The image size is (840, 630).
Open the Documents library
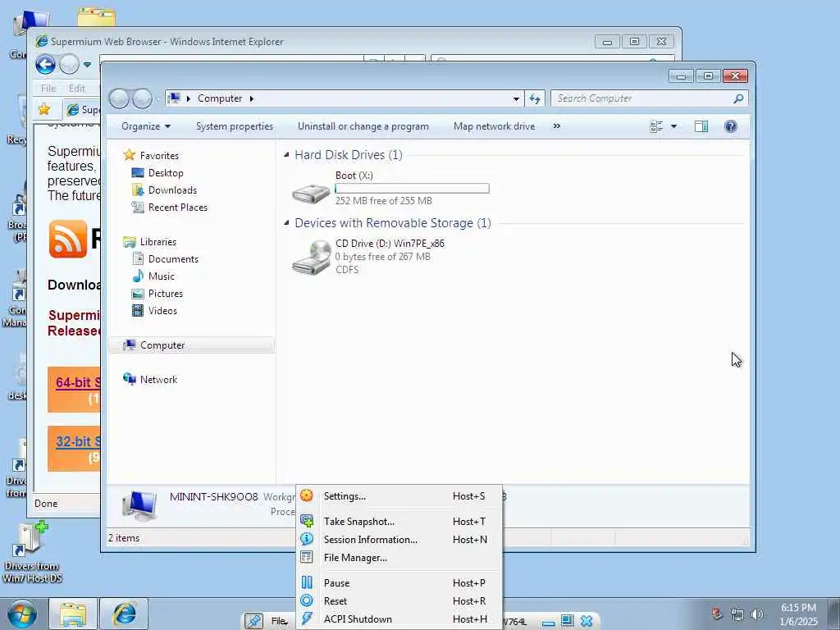pyautogui.click(x=173, y=259)
